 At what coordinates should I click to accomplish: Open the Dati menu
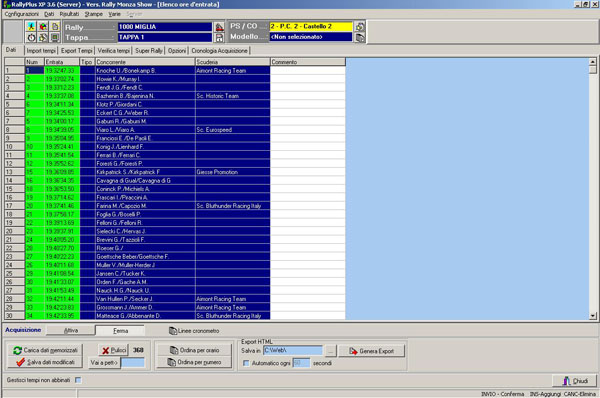click(49, 14)
